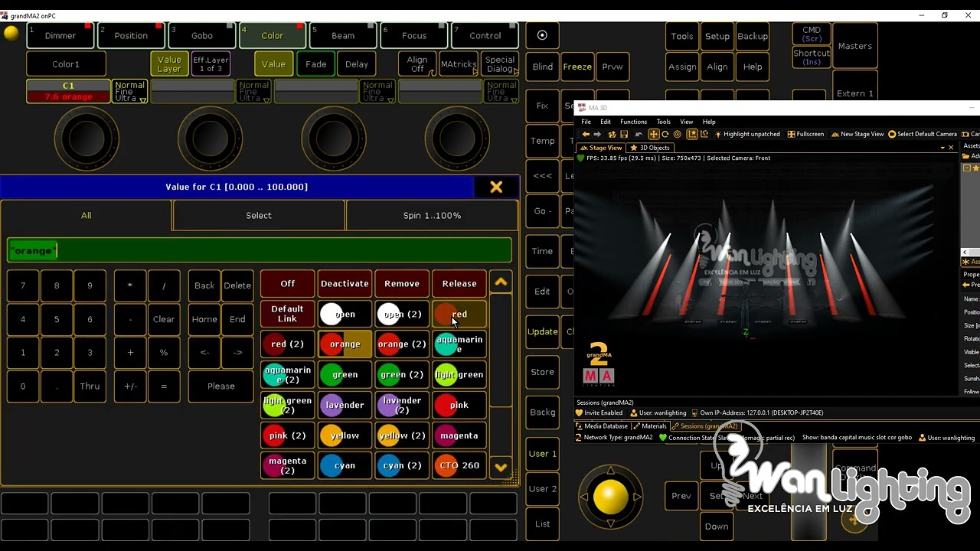Switch to the Spin 1..100% tab
The image size is (980, 551).
click(x=432, y=216)
